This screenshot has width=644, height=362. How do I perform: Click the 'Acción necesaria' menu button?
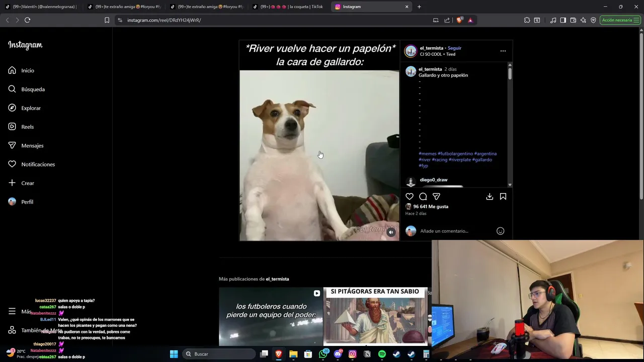[x=620, y=20]
